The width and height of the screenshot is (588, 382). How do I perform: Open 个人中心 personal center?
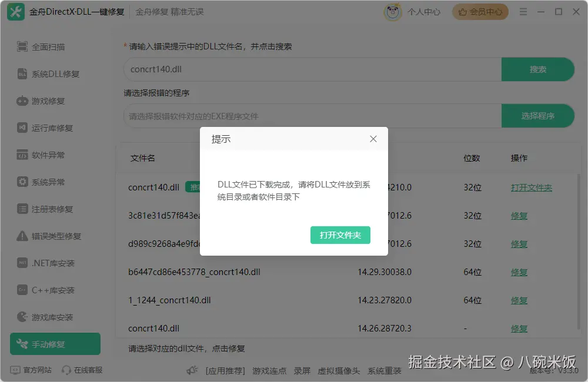coord(424,12)
